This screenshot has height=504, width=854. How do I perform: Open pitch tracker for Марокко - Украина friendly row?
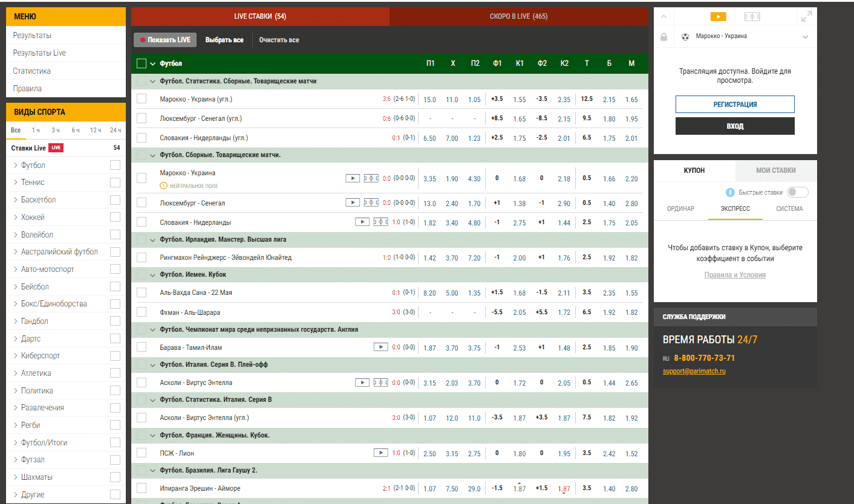(x=371, y=178)
